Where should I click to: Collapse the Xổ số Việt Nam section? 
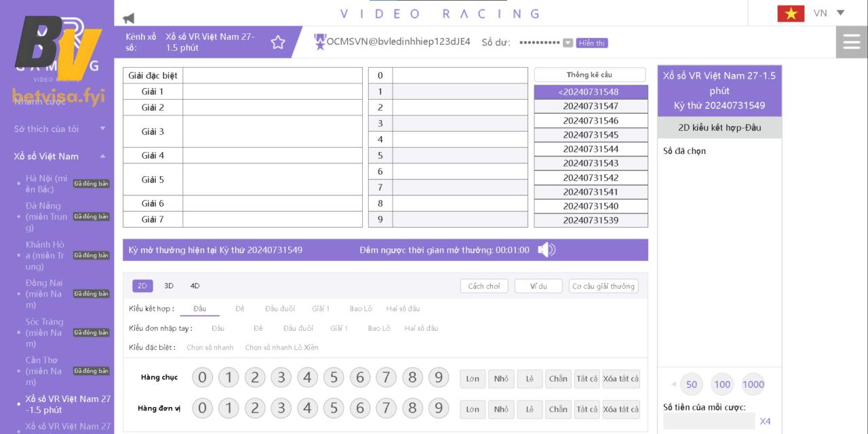point(103,156)
